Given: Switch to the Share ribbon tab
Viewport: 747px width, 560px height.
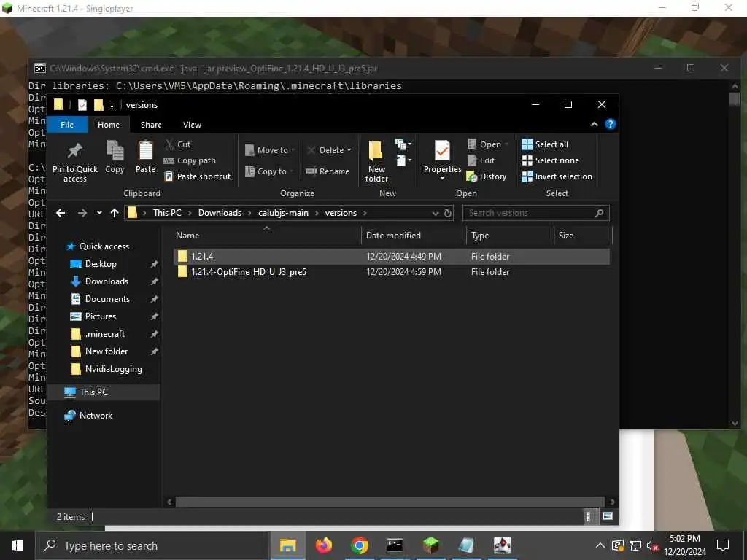Looking at the screenshot, I should (x=151, y=125).
